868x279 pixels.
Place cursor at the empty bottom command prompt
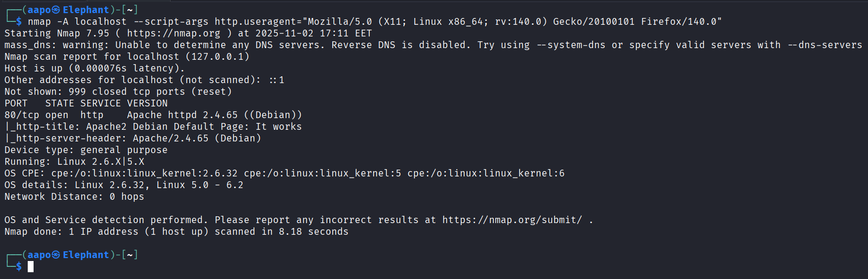pyautogui.click(x=31, y=266)
